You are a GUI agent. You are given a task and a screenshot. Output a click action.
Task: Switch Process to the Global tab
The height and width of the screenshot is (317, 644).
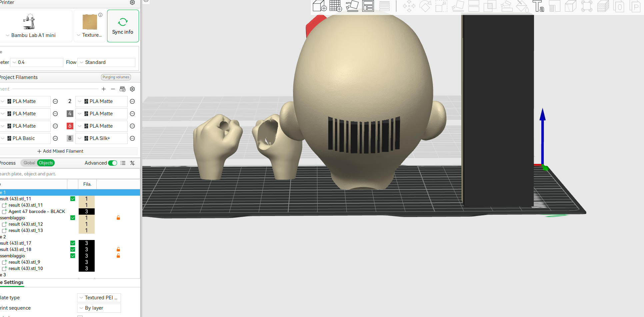[x=29, y=163]
